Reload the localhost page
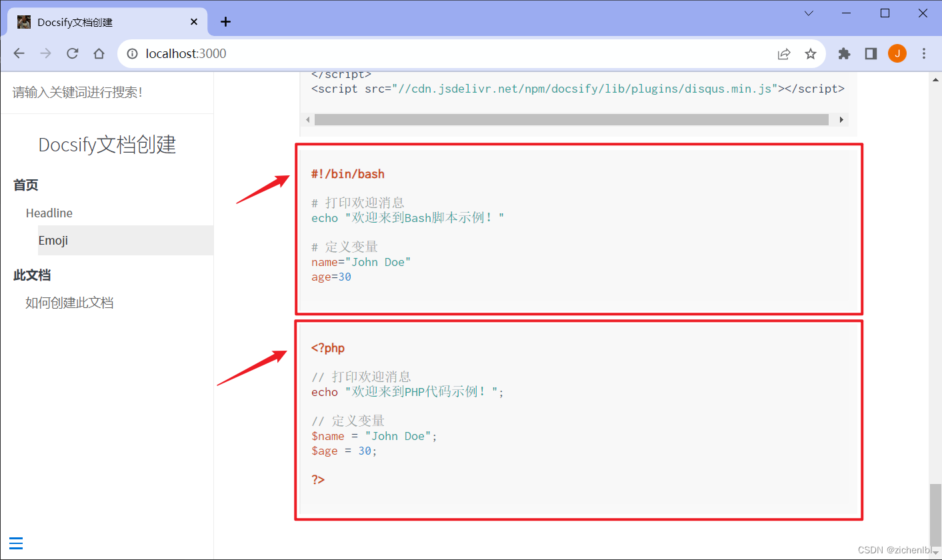The image size is (942, 560). point(73,53)
